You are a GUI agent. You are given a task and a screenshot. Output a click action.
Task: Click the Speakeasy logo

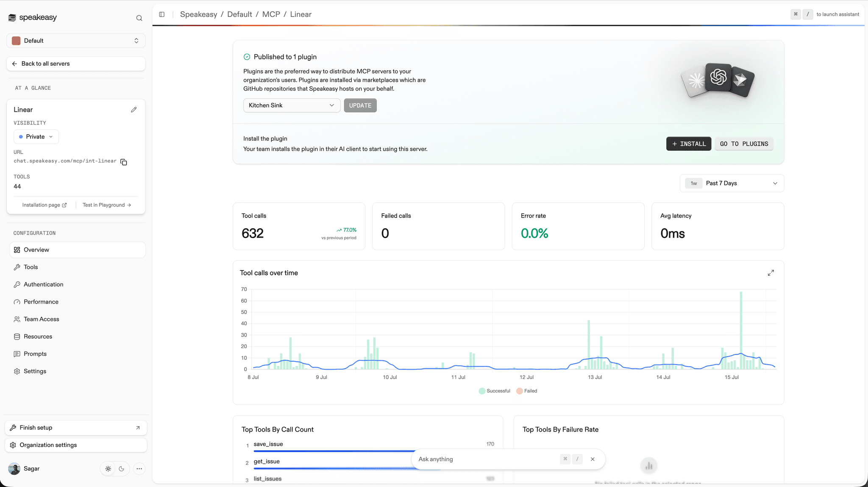[33, 17]
